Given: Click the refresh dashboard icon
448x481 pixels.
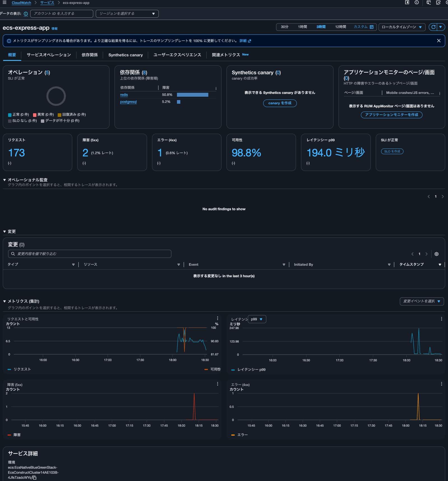Looking at the screenshot, I should point(433,27).
